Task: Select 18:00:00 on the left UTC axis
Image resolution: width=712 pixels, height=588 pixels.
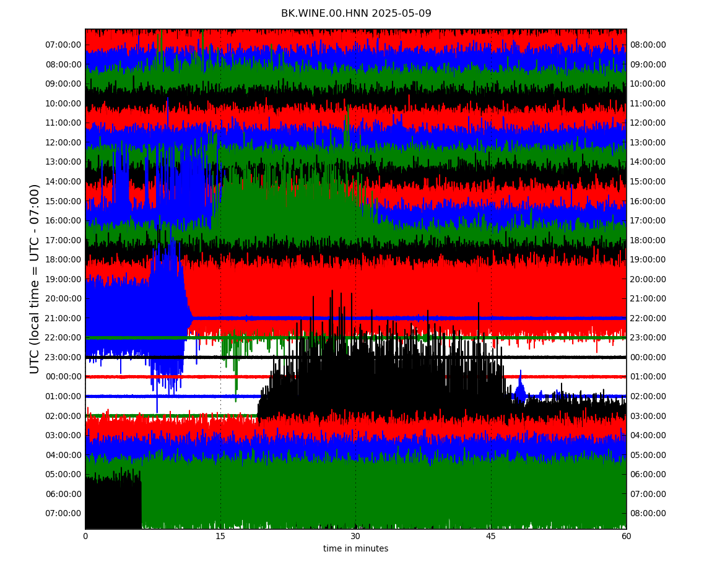Action: coord(64,260)
